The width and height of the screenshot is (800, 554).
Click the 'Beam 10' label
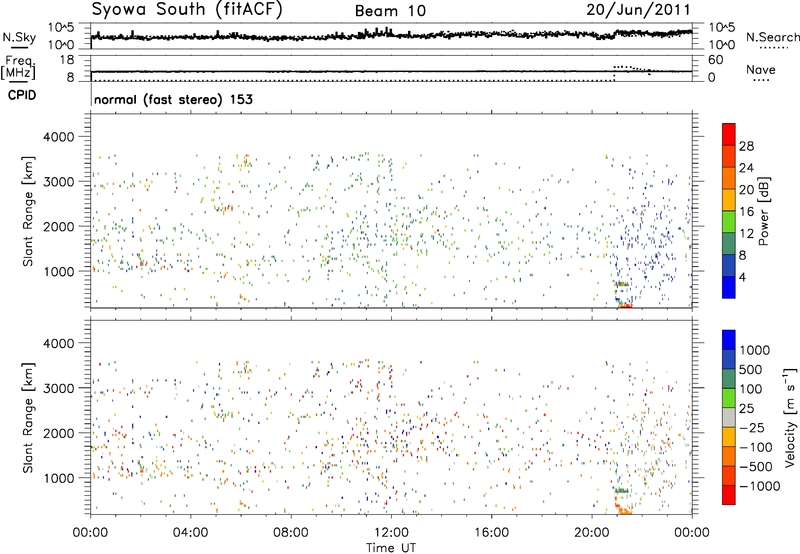click(x=390, y=11)
